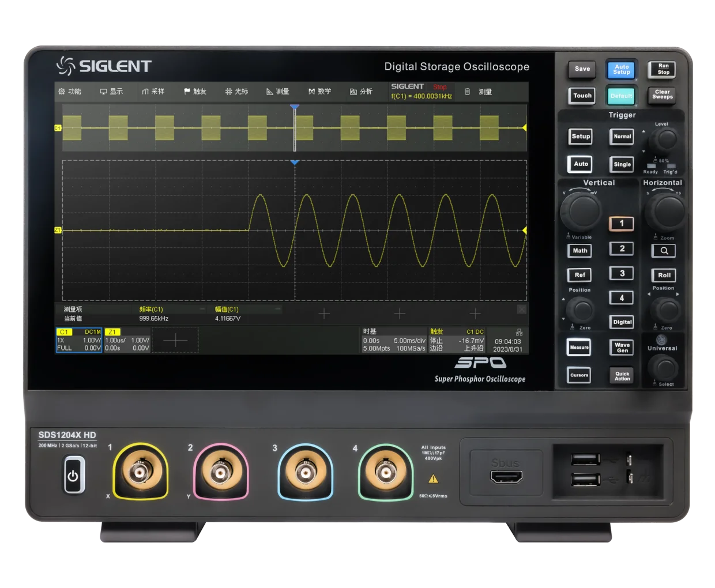Viewport: 715px width, 588px height.
Task: Click the 4.11667V amplitude value
Action: click(x=228, y=318)
